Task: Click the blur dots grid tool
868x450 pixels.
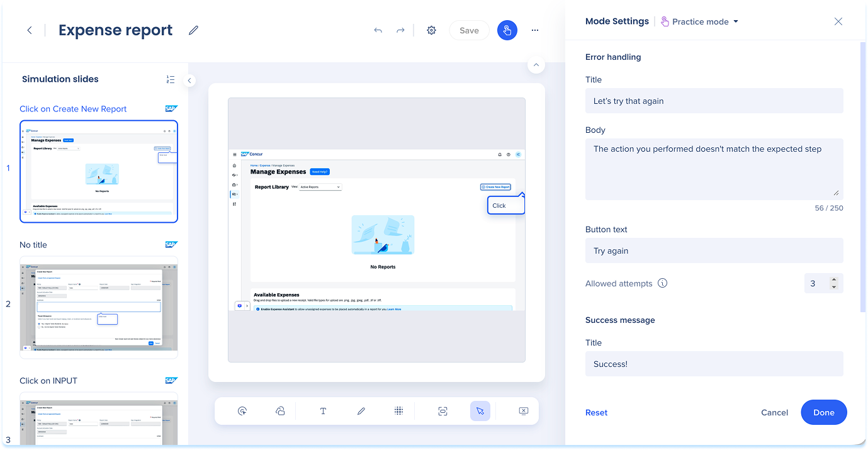Action: point(398,411)
